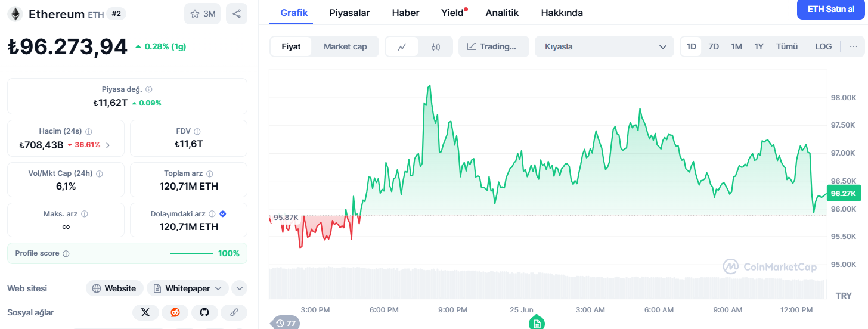Expand more website links chevron
Viewport: 868px width, 329px height.
tap(240, 288)
